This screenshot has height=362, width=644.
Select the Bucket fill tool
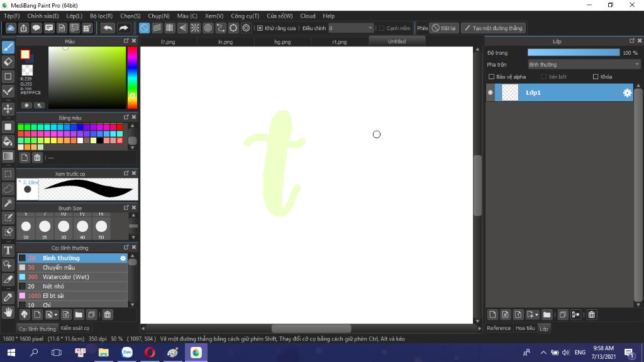point(8,141)
